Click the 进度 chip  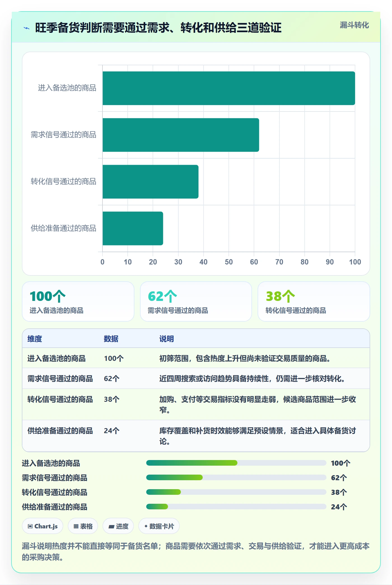pos(118,526)
